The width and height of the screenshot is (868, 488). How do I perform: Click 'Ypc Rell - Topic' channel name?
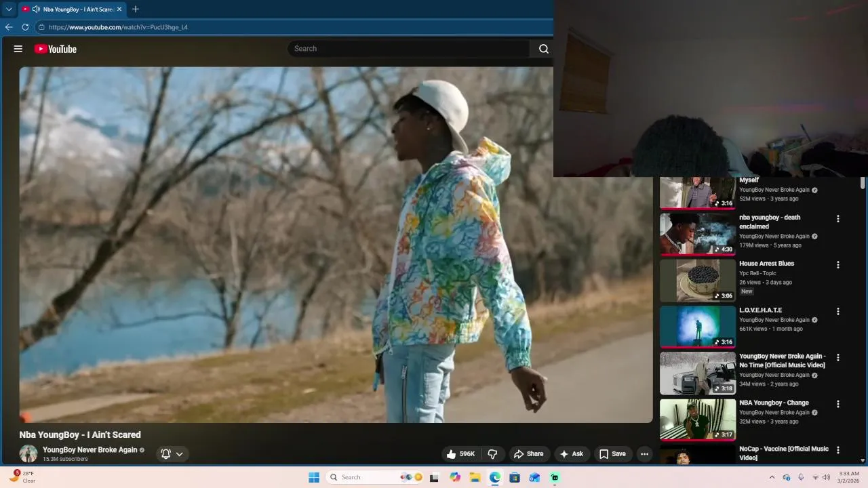[x=757, y=273]
